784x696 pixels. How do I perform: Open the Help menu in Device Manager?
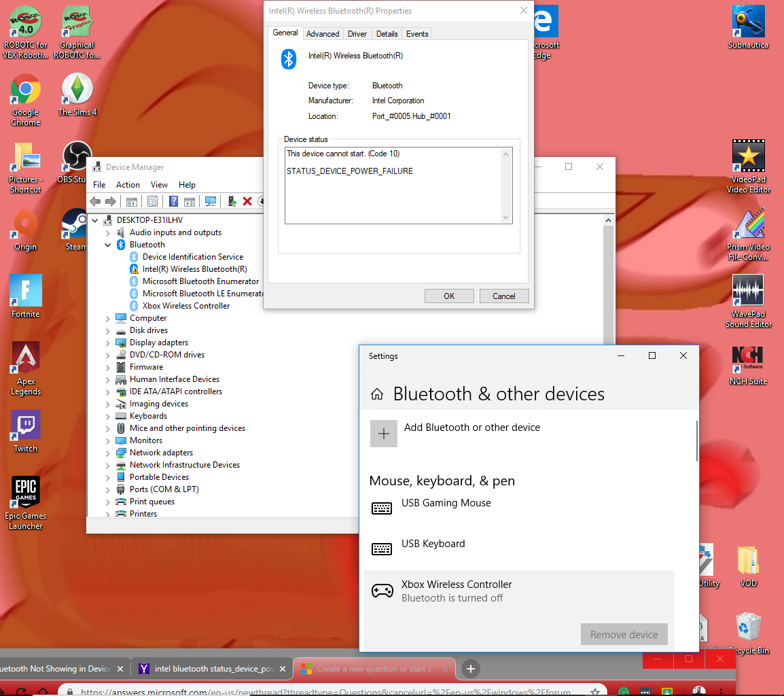[x=187, y=185]
